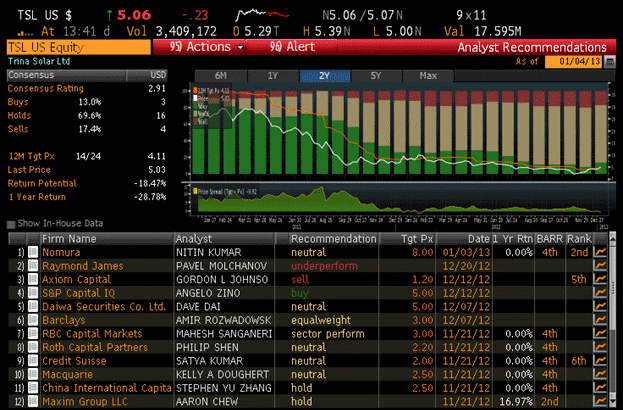Open the Actions dropdown menu
Screen dimensions: 623x410
[201, 47]
